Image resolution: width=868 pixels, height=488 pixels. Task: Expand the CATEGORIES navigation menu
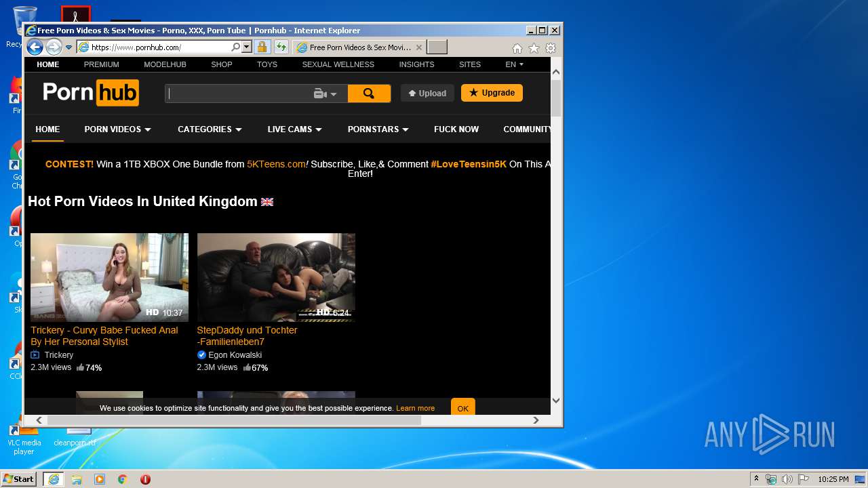pyautogui.click(x=210, y=129)
